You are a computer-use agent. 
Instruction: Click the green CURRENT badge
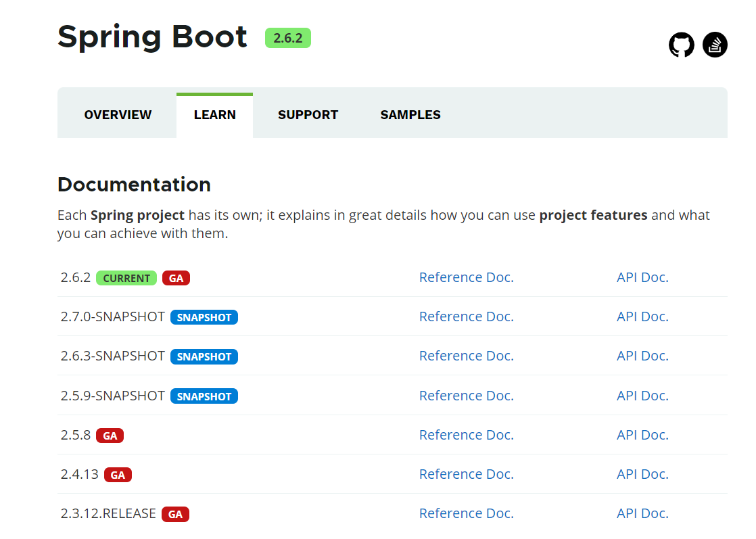[126, 278]
